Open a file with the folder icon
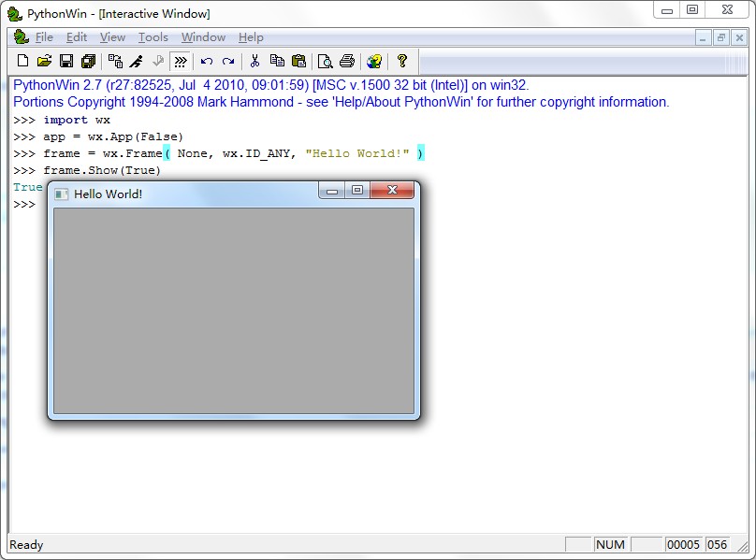 click(44, 61)
